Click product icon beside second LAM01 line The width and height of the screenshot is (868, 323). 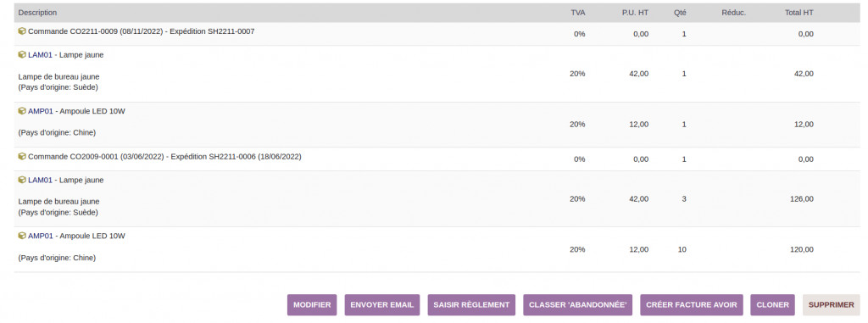(22, 180)
